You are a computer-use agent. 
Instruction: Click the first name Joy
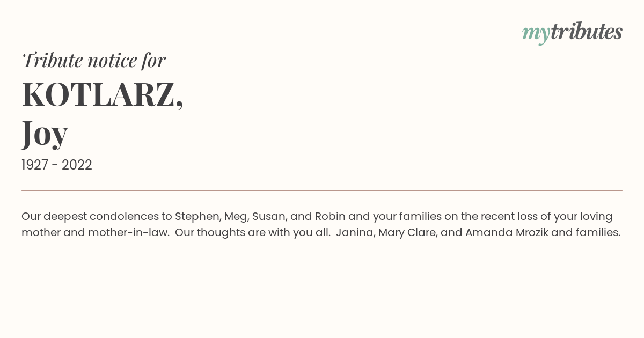tap(45, 133)
